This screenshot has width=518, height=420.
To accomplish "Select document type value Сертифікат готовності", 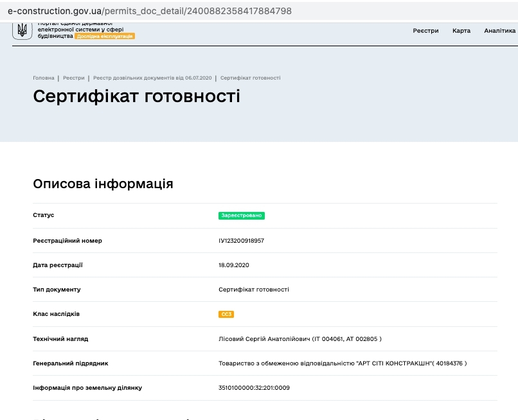I will click(x=254, y=290).
